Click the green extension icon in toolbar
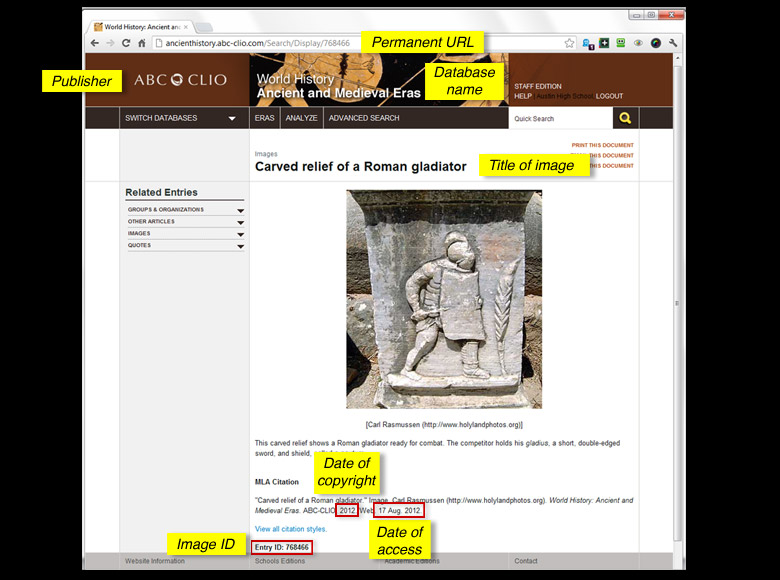 [620, 43]
